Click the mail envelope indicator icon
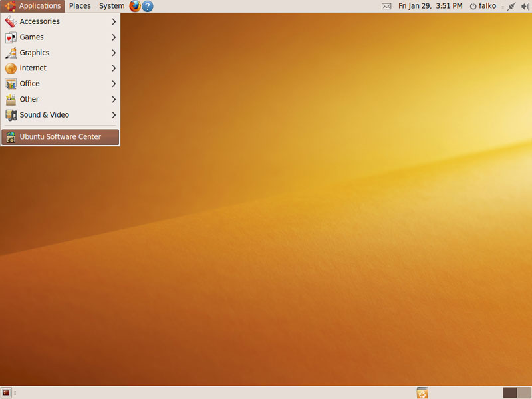The width and height of the screenshot is (532, 399). (386, 6)
